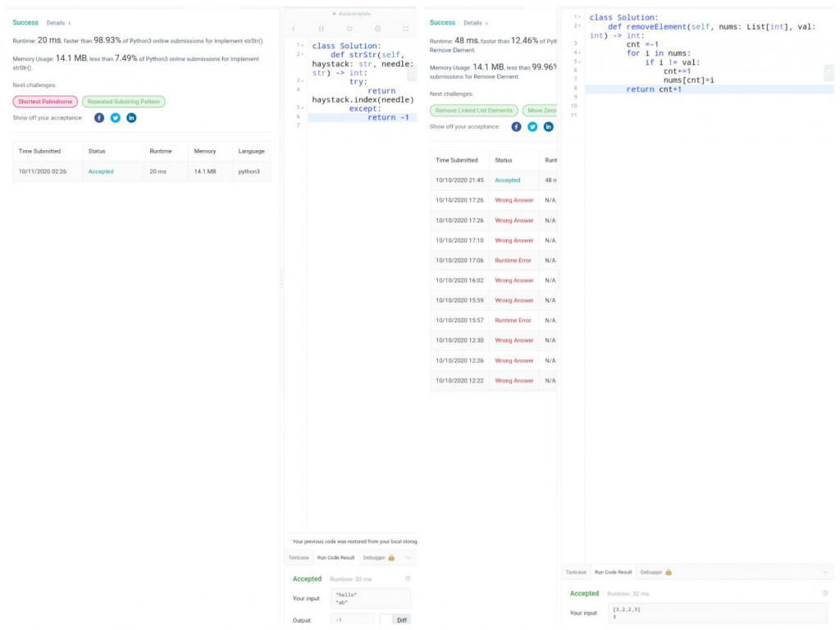Viewport: 840px width, 630px height.
Task: Collapse Remove Element console with chevron
Action: click(x=825, y=572)
